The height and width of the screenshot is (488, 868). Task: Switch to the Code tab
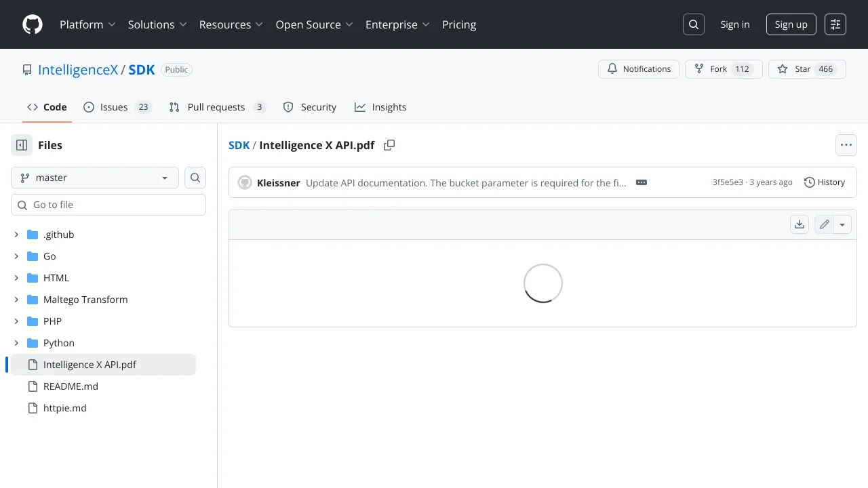47,107
